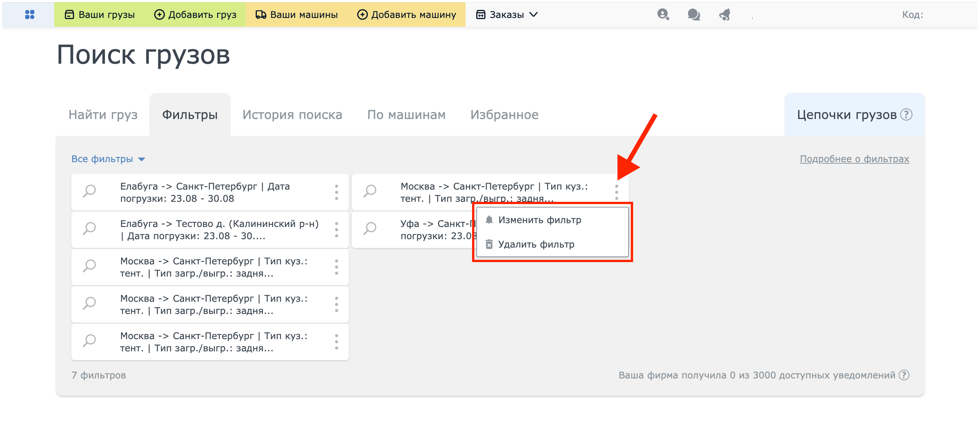Screen dimensions: 980x441
Task: Switch to Избранное tab
Action: pyautogui.click(x=504, y=114)
